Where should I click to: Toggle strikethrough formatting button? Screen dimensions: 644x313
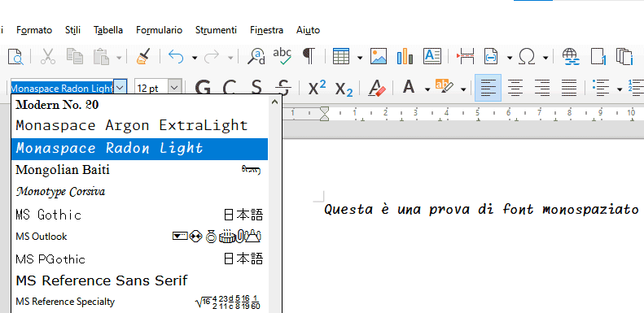(x=283, y=88)
